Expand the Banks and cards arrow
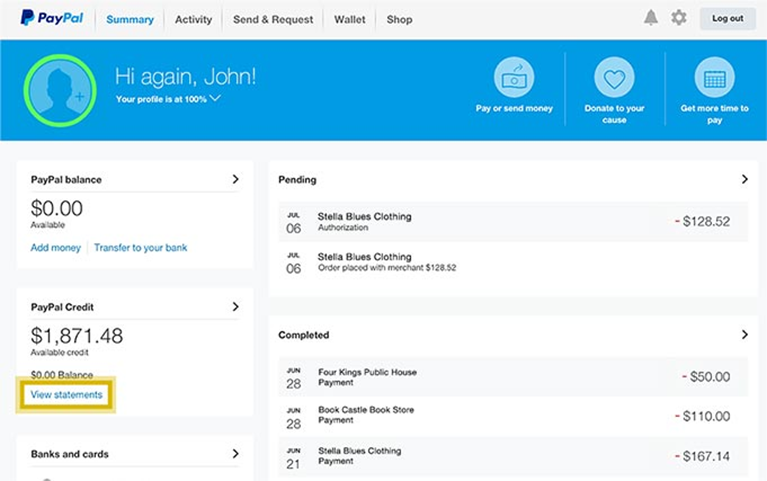The width and height of the screenshot is (767, 481). tap(236, 454)
